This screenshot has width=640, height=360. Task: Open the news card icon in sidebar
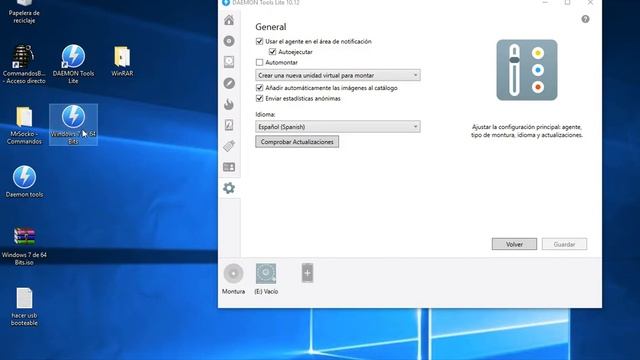tap(229, 167)
